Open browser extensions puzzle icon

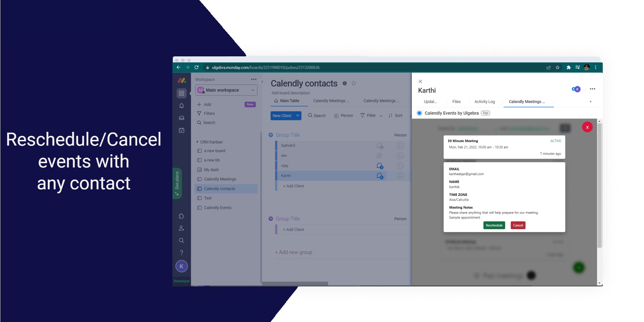pos(569,67)
